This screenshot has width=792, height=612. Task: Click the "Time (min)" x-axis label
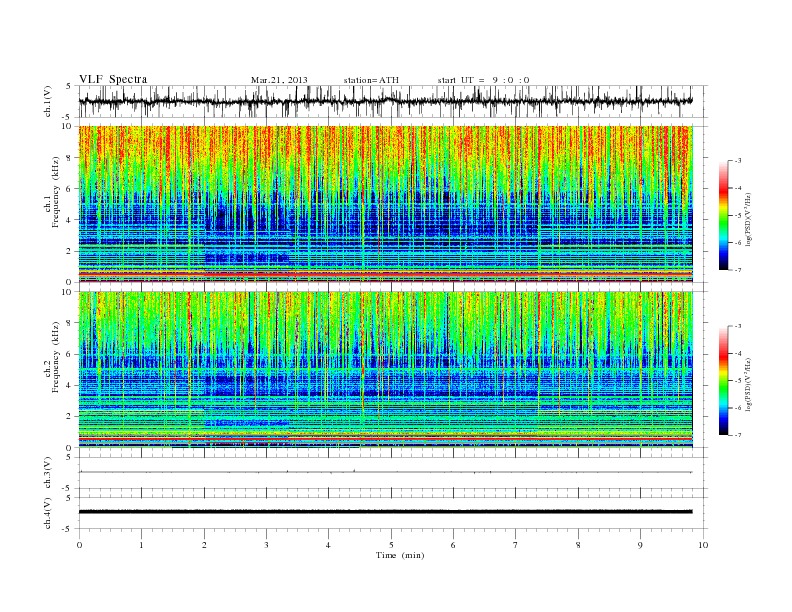coord(400,555)
